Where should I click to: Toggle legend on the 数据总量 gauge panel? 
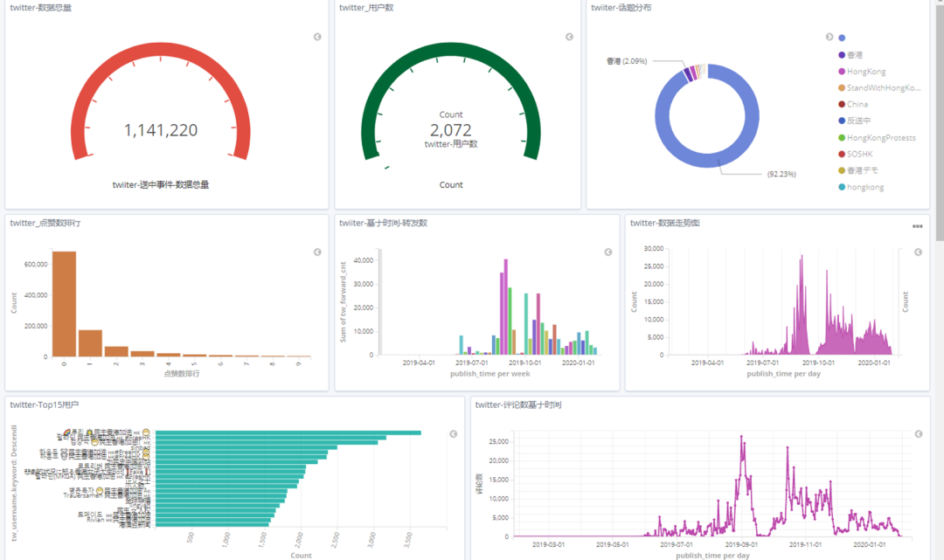(317, 38)
